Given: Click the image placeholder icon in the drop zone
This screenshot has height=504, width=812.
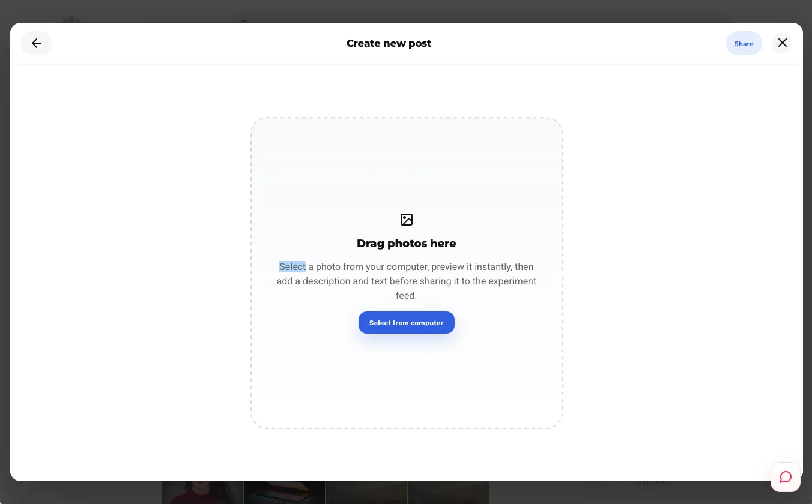Looking at the screenshot, I should [407, 220].
